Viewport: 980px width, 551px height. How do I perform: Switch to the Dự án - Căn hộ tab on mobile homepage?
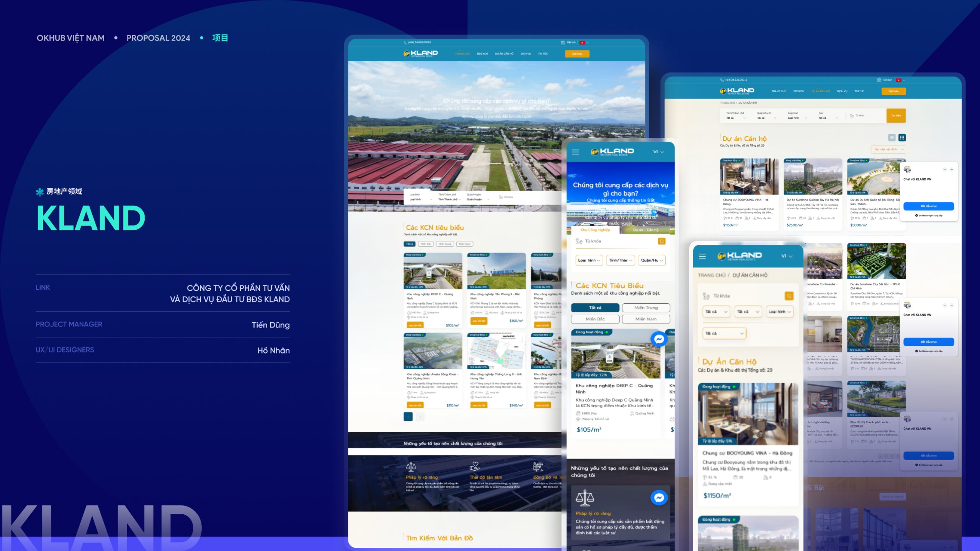(x=646, y=230)
